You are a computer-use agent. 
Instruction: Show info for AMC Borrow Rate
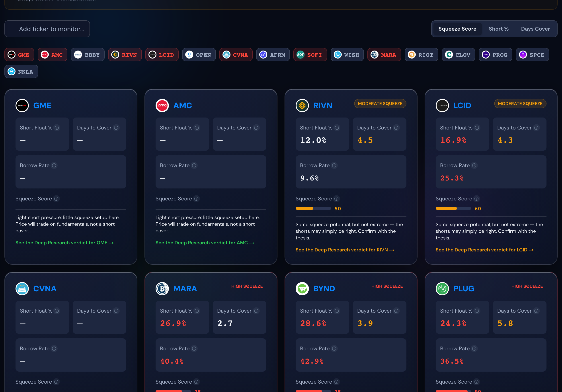point(194,166)
